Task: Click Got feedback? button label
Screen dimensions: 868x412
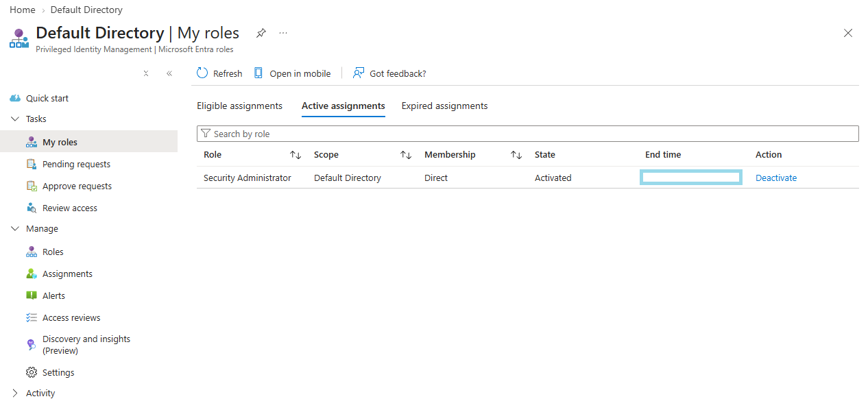Action: pos(398,73)
